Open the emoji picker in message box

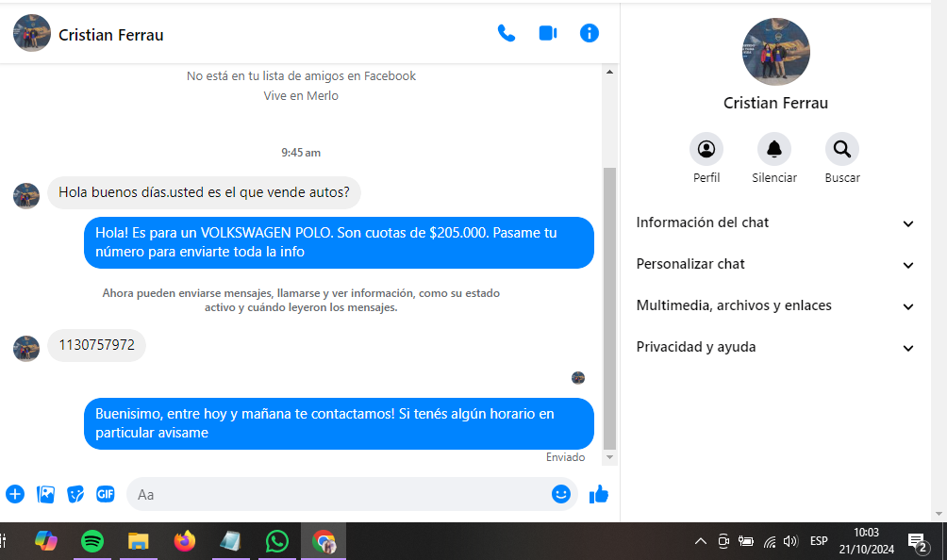click(561, 494)
